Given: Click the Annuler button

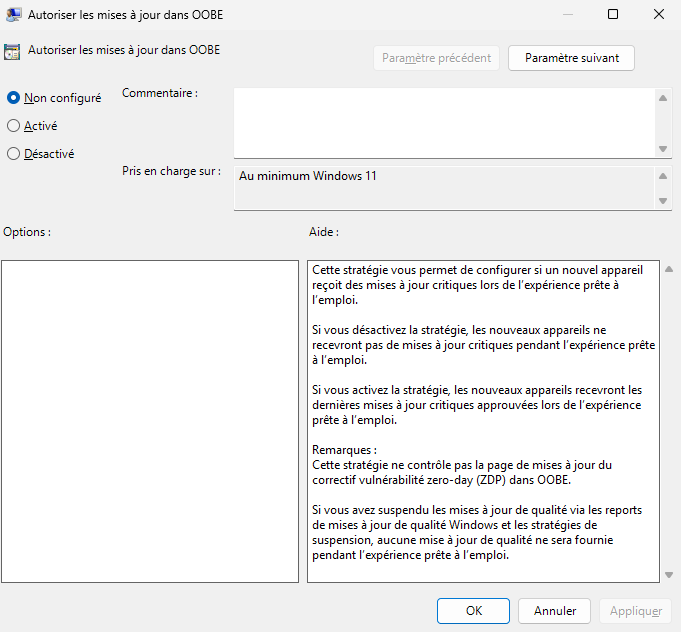Looking at the screenshot, I should pos(555,611).
